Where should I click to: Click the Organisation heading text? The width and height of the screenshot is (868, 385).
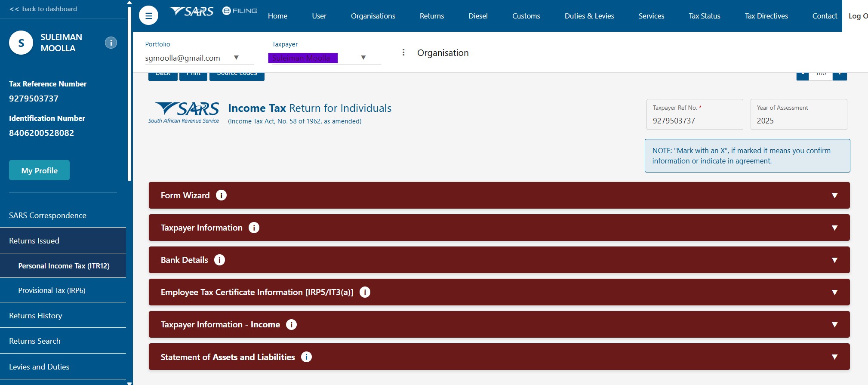443,52
